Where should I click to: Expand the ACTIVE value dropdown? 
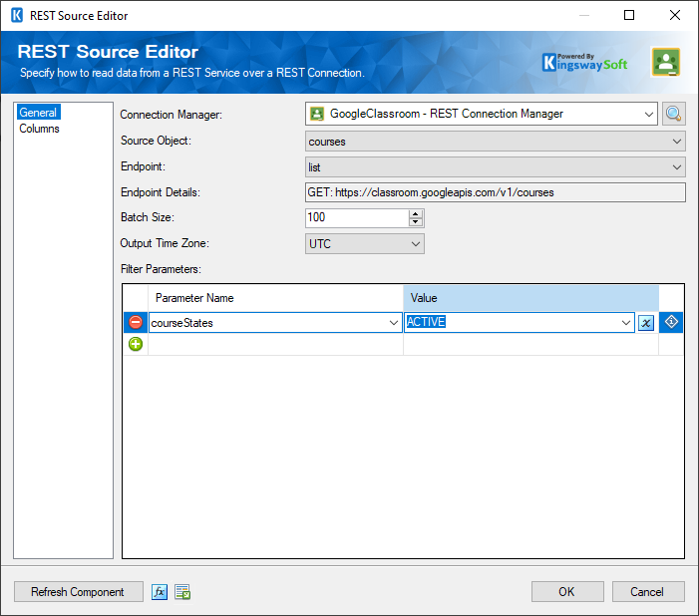tap(626, 322)
